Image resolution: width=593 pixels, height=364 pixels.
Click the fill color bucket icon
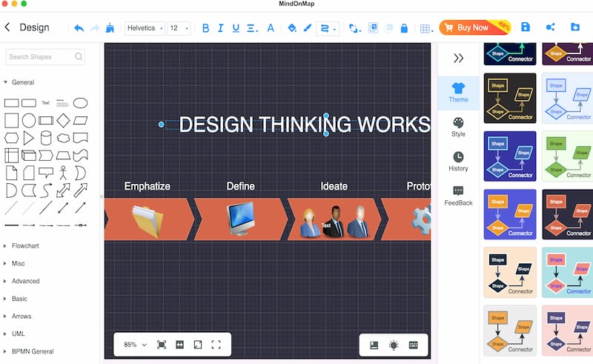click(x=291, y=28)
